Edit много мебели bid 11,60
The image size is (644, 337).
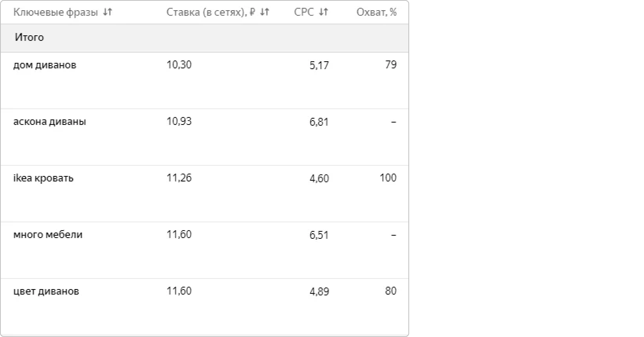(x=179, y=234)
